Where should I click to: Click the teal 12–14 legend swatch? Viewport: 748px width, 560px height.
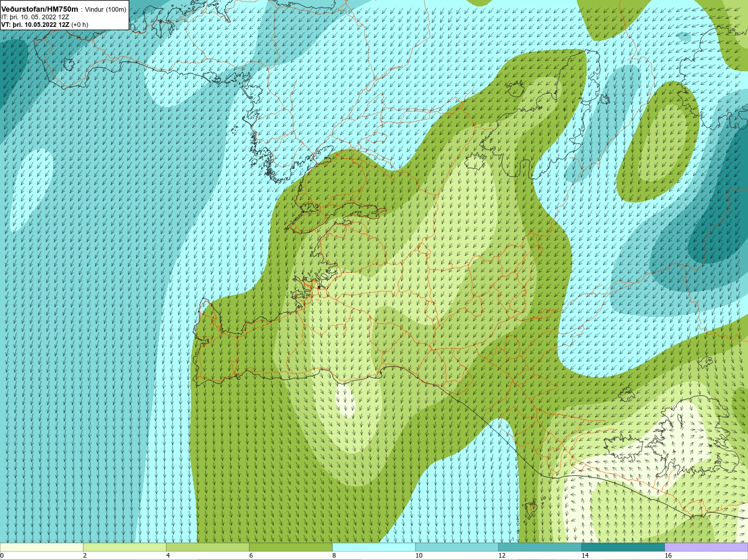click(540, 547)
